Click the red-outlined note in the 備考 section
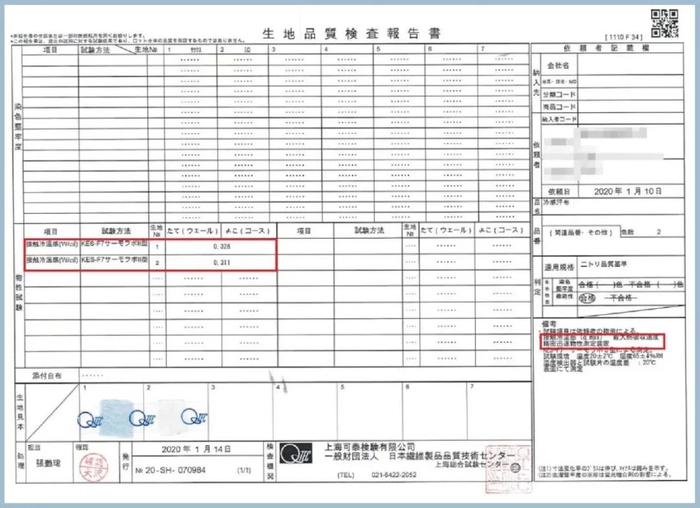This screenshot has width=700, height=508. (x=602, y=341)
